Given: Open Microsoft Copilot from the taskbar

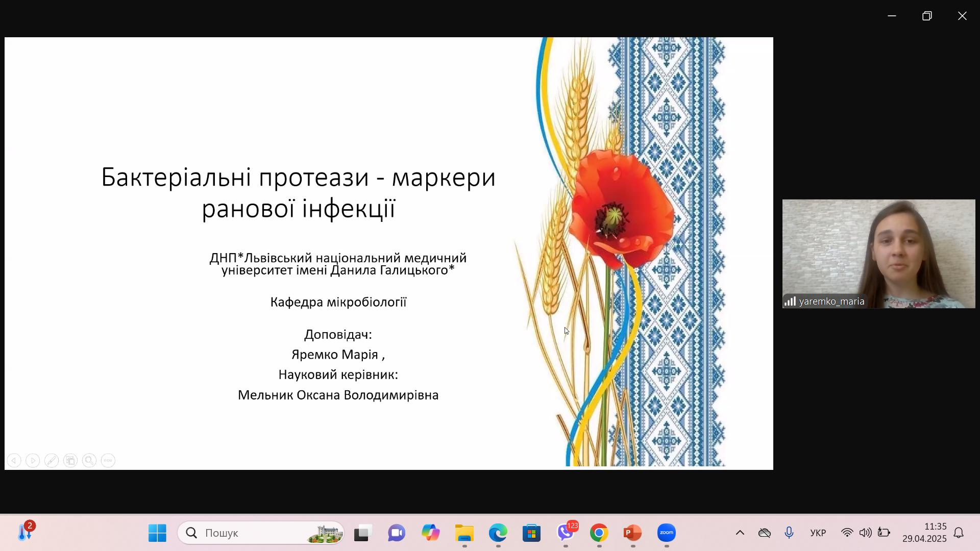Looking at the screenshot, I should (x=430, y=533).
